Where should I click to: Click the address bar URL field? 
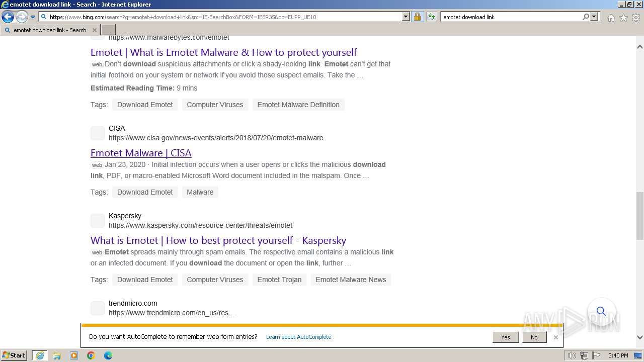click(x=220, y=17)
